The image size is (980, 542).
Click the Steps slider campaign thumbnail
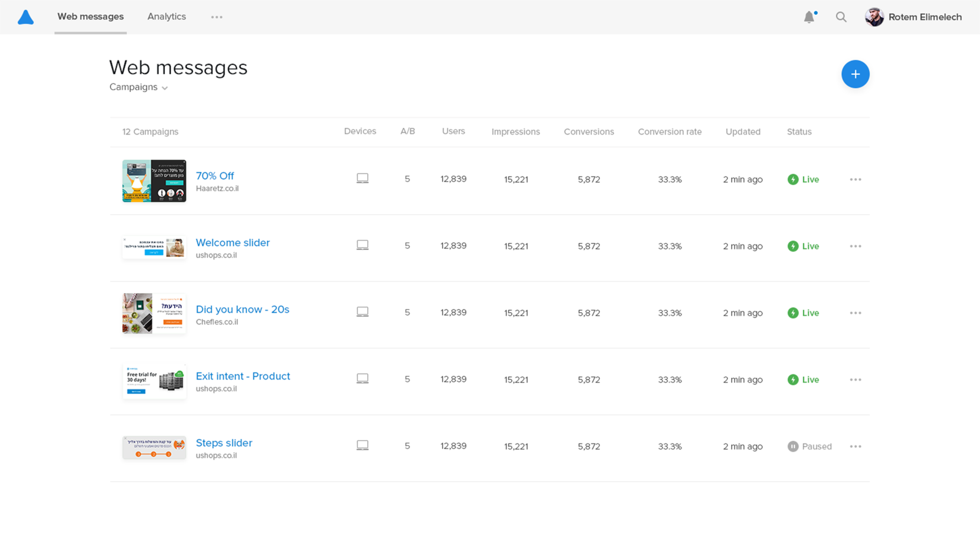154,448
